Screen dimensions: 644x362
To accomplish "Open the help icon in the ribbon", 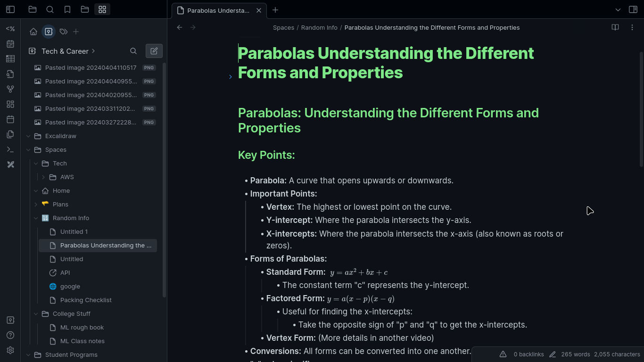I will (x=10, y=335).
